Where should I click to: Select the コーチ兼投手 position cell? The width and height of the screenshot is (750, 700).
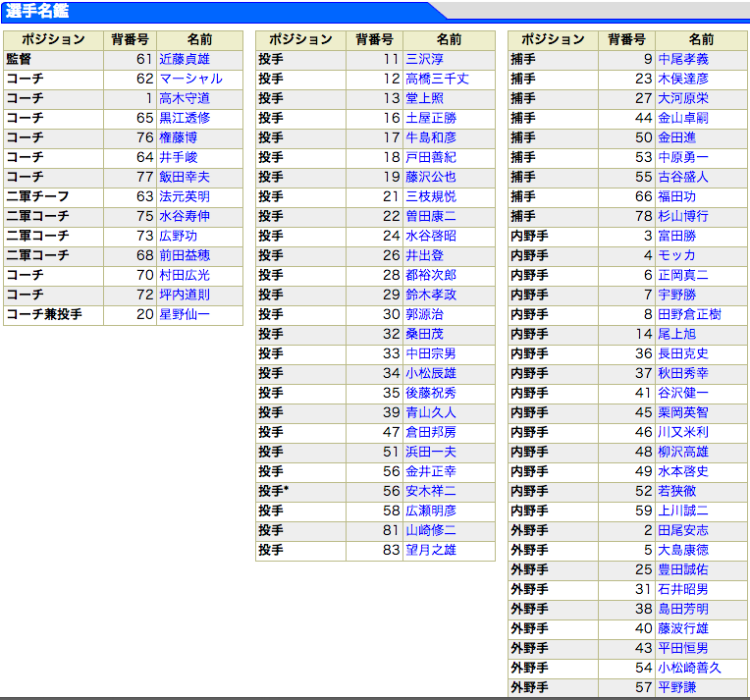coord(54,314)
